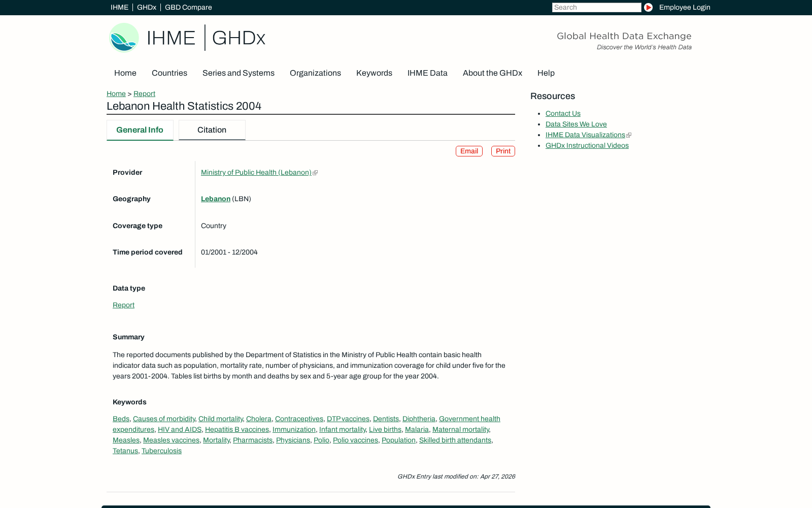The image size is (812, 508).
Task: Click the Global Health Data Exchange heading
Action: [624, 36]
